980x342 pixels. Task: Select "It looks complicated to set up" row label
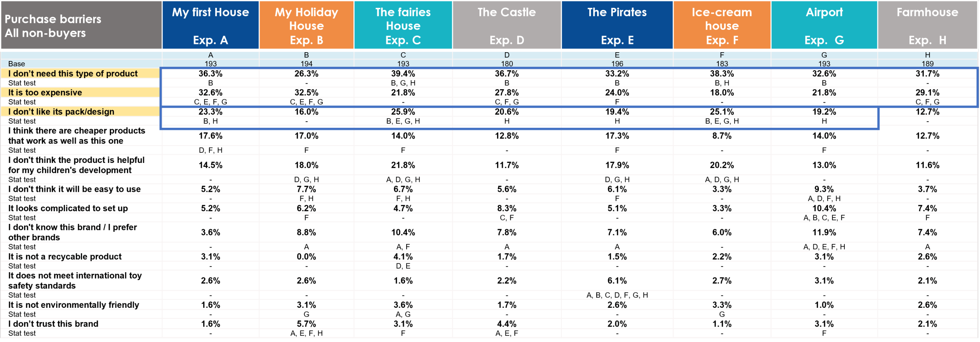point(68,209)
